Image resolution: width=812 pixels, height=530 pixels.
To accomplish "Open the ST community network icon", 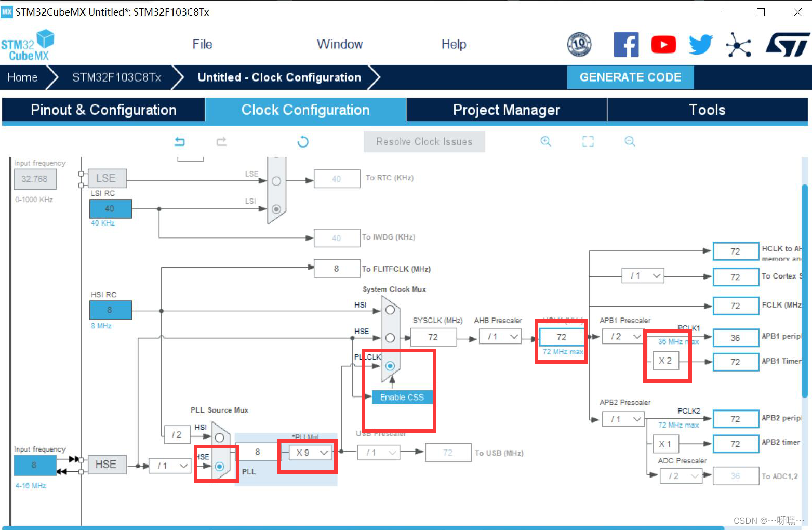I will pyautogui.click(x=738, y=45).
